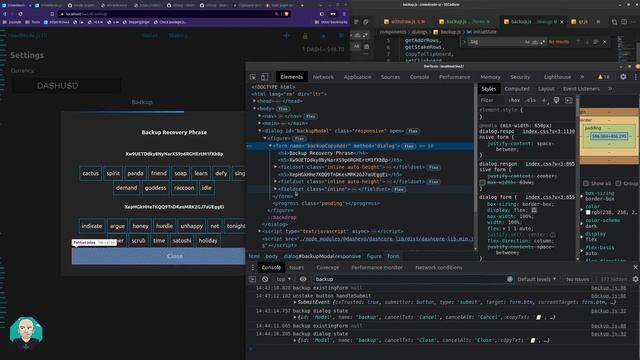Select the dialog#backupModal.responsive breadcrumb
Viewport: 640px width, 360px height.
click(322, 256)
